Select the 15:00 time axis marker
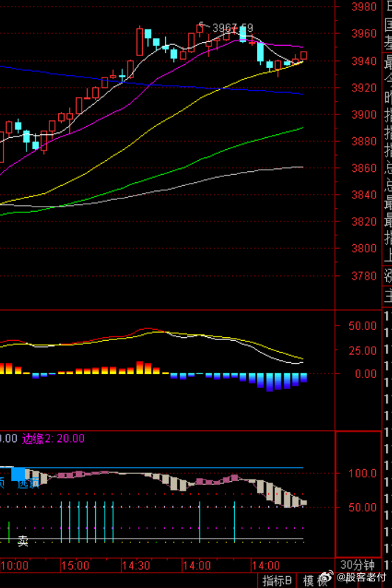 coord(75,565)
